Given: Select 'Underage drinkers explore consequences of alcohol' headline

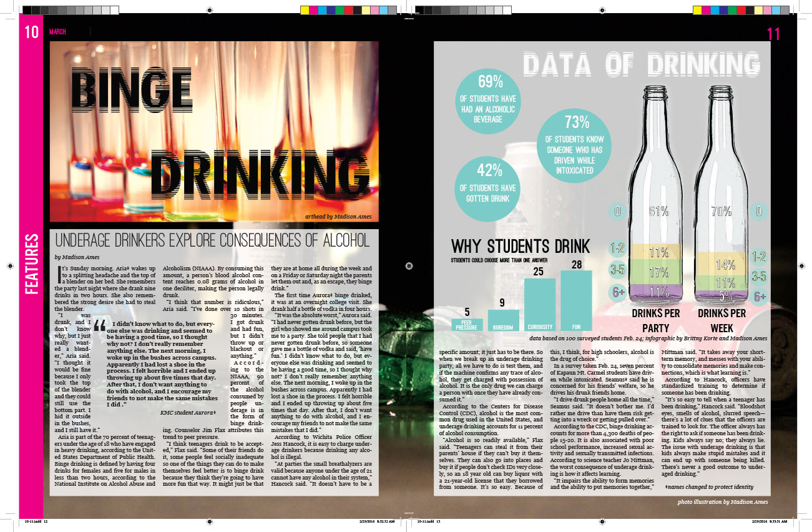Looking at the screenshot, I should coord(212,240).
